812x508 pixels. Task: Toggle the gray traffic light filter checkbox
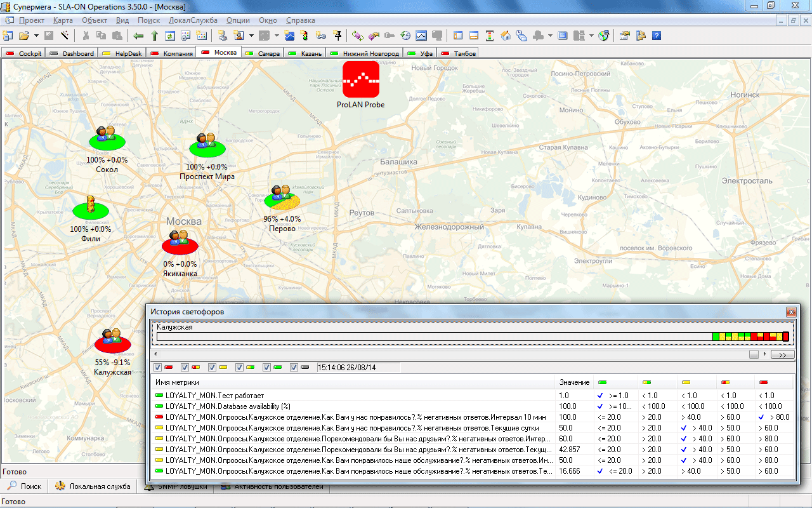click(294, 367)
